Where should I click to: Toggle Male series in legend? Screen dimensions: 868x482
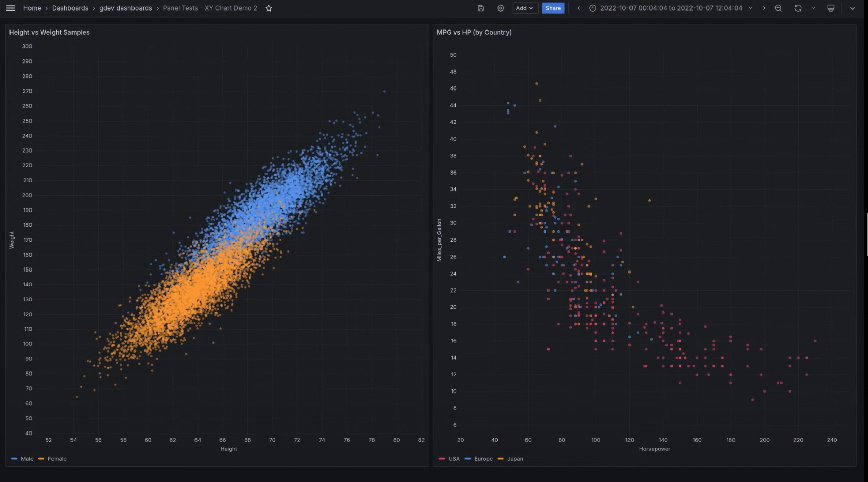pyautogui.click(x=27, y=459)
